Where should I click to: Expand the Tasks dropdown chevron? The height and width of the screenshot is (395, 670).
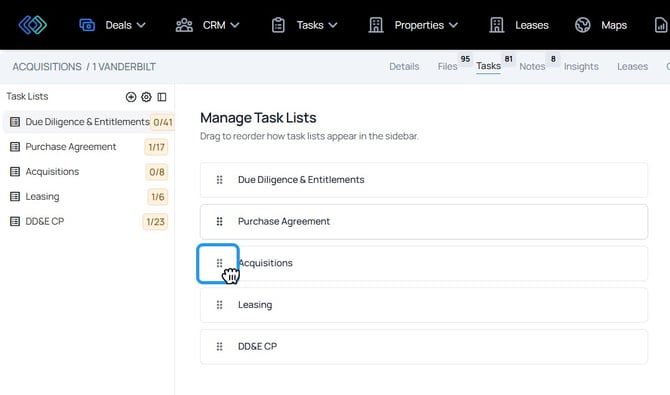point(333,25)
